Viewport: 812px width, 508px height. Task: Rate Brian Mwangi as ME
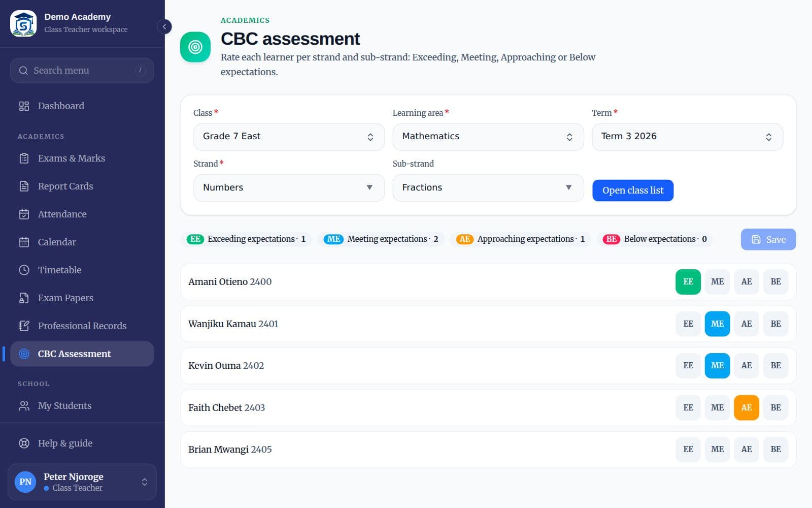[718, 450]
